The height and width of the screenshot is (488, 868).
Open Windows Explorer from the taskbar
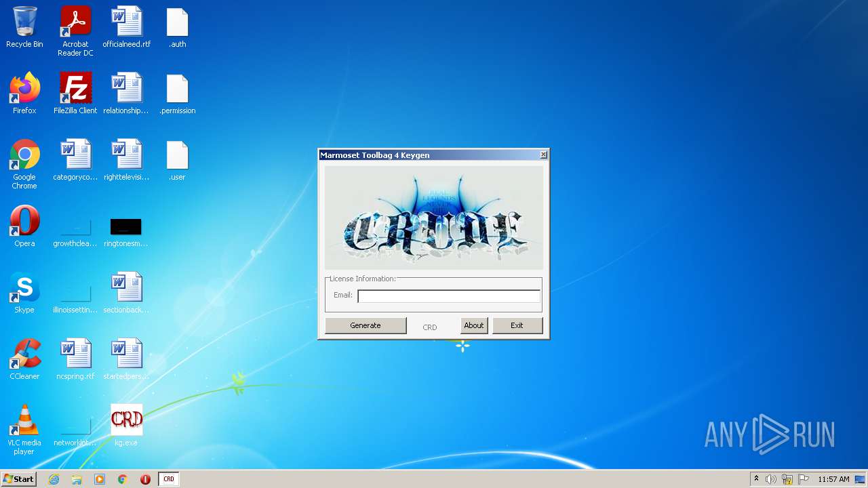click(77, 479)
